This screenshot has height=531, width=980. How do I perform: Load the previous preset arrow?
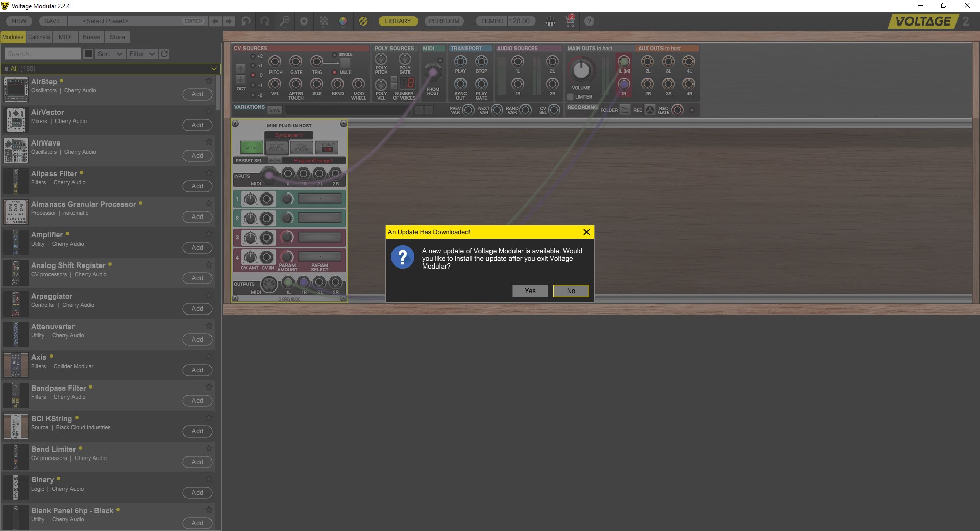(215, 21)
